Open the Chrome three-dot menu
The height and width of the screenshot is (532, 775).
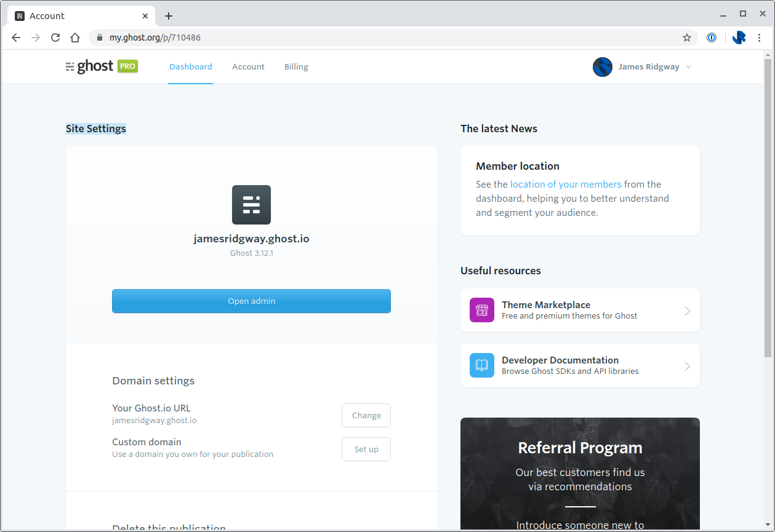pyautogui.click(x=760, y=38)
